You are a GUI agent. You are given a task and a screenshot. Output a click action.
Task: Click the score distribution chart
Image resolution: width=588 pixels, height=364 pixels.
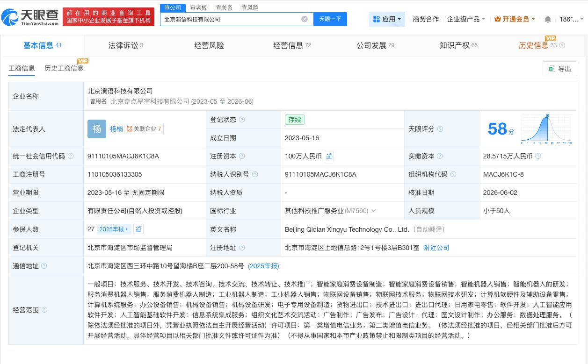tap(546, 129)
